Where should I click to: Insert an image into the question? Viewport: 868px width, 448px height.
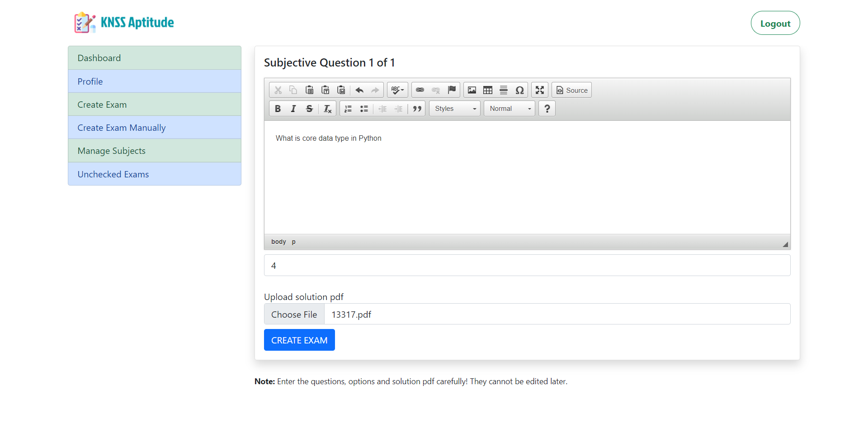click(472, 90)
